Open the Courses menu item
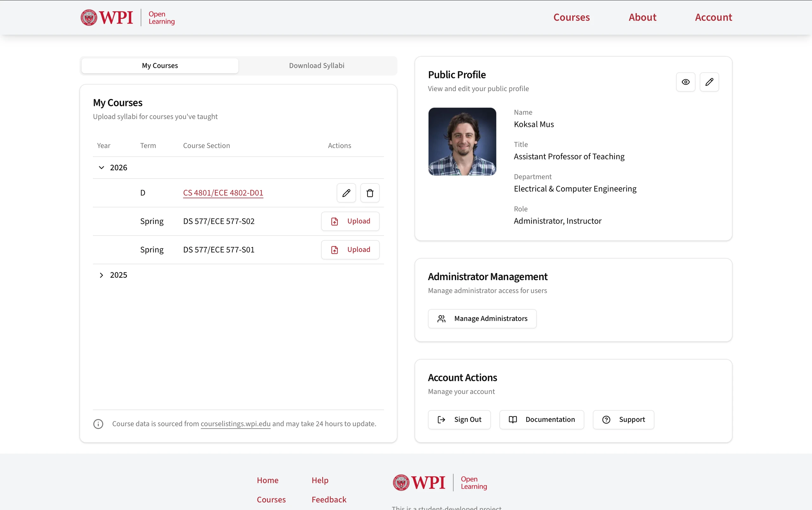 click(571, 17)
